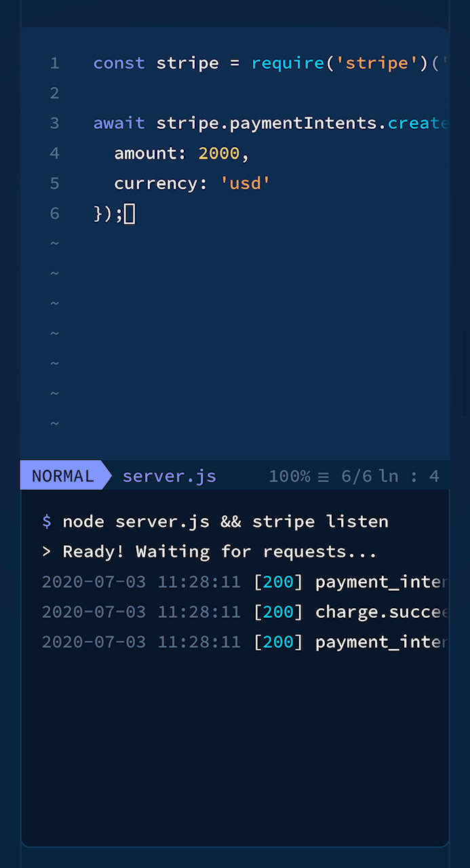This screenshot has height=868, width=470.
Task: Click line number 2 in the gutter
Action: click(55, 93)
